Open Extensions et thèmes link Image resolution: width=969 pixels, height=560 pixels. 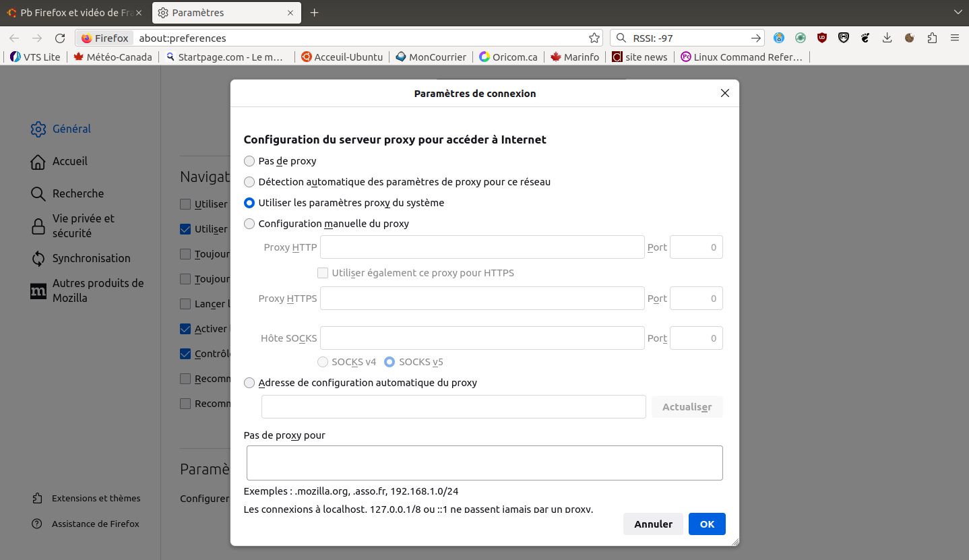(x=86, y=499)
